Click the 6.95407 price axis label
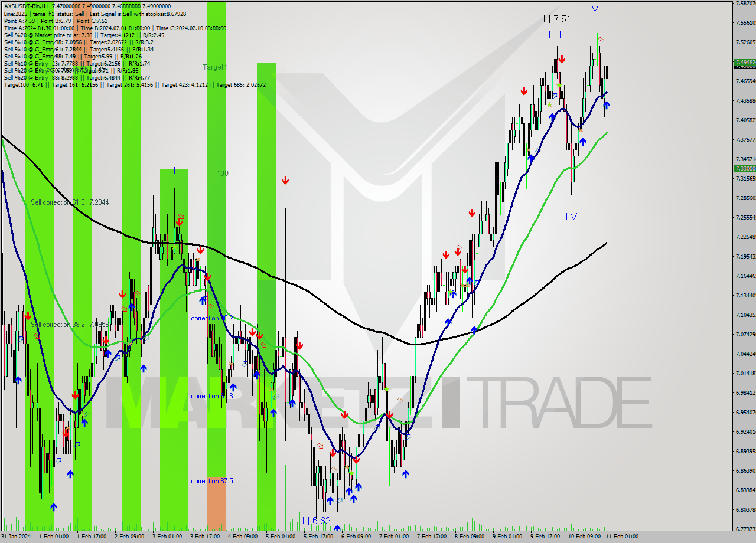The image size is (756, 543). 744,412
